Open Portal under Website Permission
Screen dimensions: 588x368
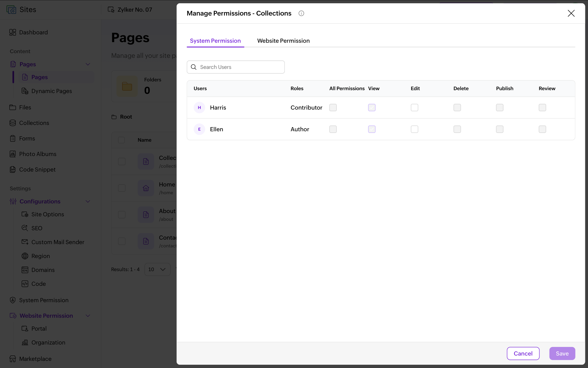pos(34,329)
